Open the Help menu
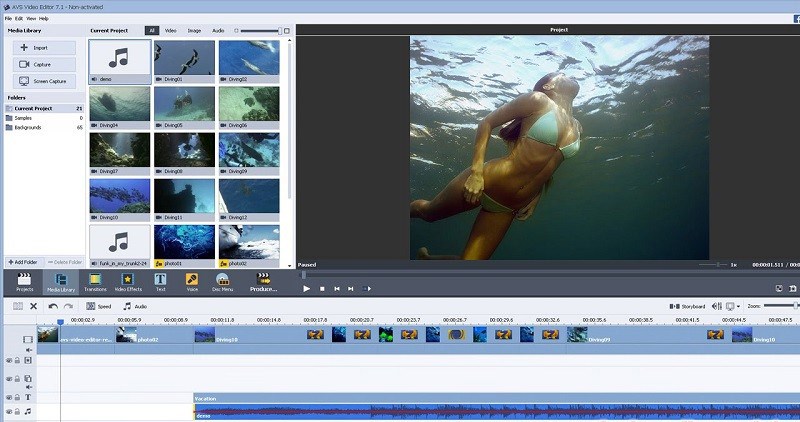 (44, 18)
